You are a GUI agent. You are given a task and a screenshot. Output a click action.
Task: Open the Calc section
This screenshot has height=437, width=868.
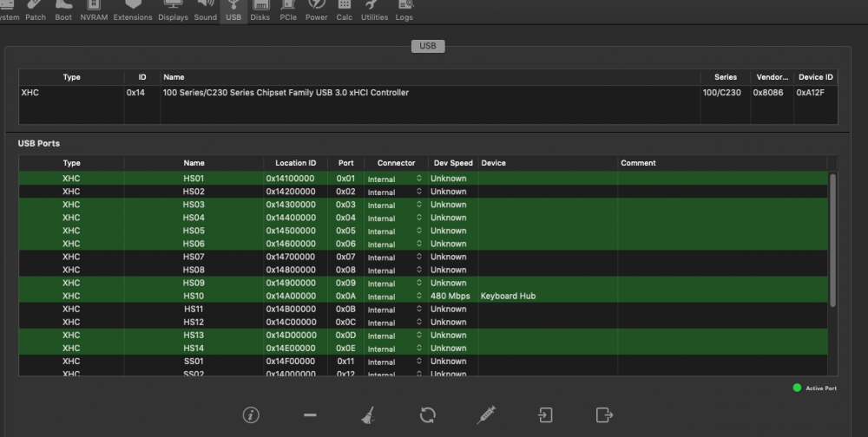(345, 11)
